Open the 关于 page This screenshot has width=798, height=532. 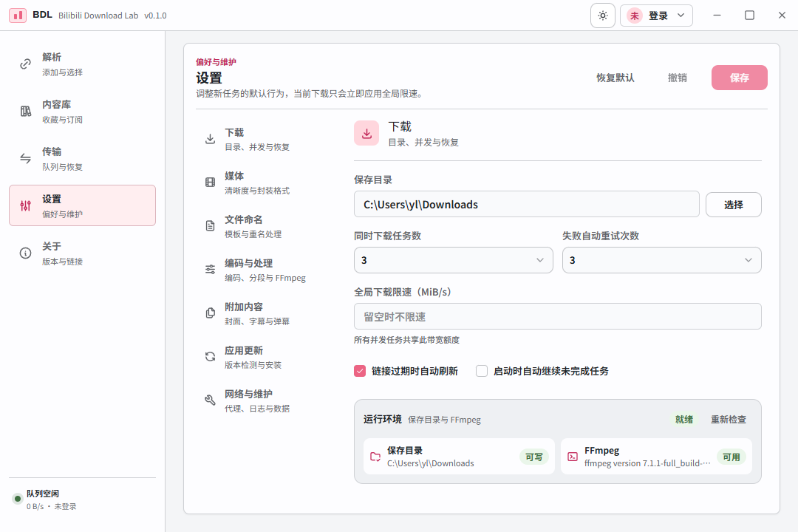(83, 253)
